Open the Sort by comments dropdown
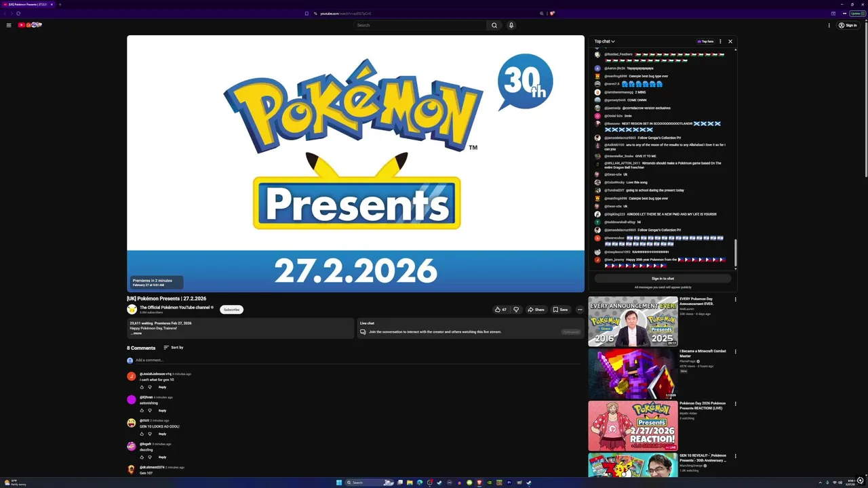The height and width of the screenshot is (488, 868). (174, 348)
